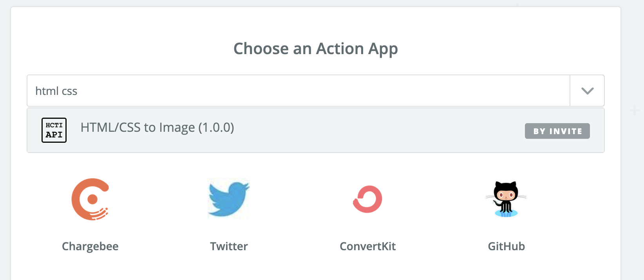Select the Chargebee app icon
Viewport: 644px width, 280px height.
coord(90,199)
